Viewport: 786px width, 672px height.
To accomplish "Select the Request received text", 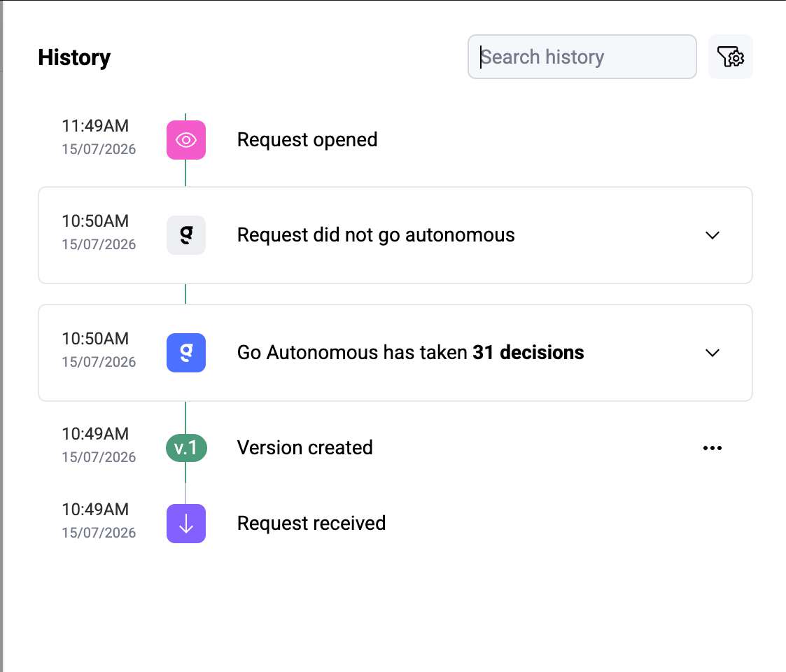I will pos(311,524).
